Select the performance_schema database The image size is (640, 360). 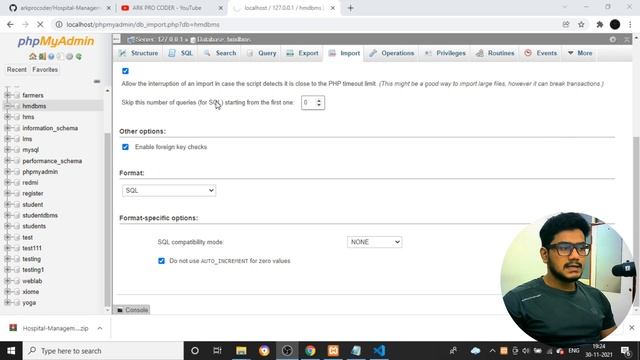(x=52, y=161)
